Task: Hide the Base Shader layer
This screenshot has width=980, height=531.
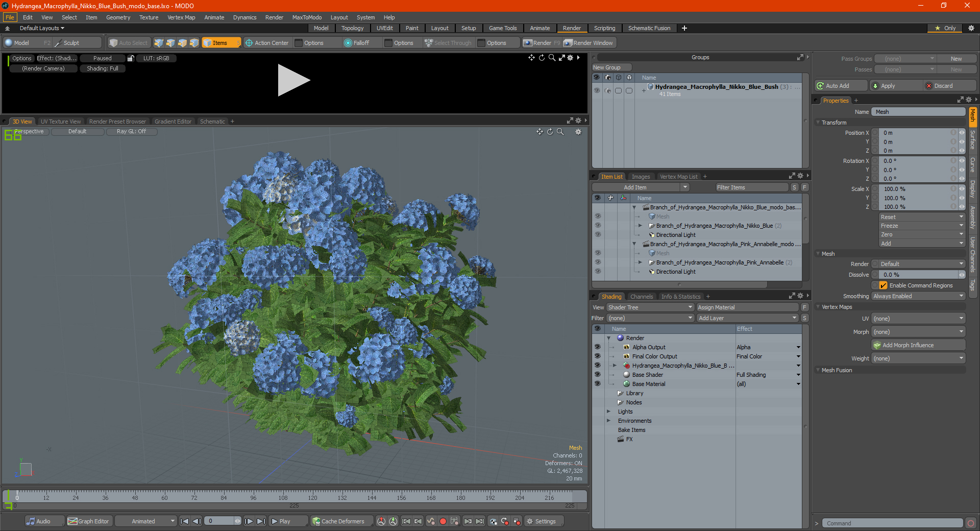Action: (x=597, y=375)
